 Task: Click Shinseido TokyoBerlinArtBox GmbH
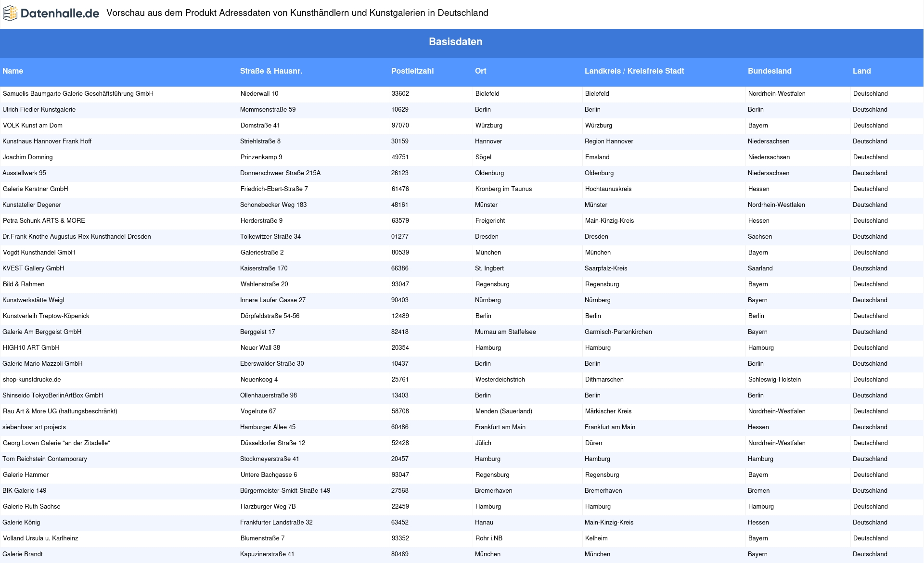(52, 396)
